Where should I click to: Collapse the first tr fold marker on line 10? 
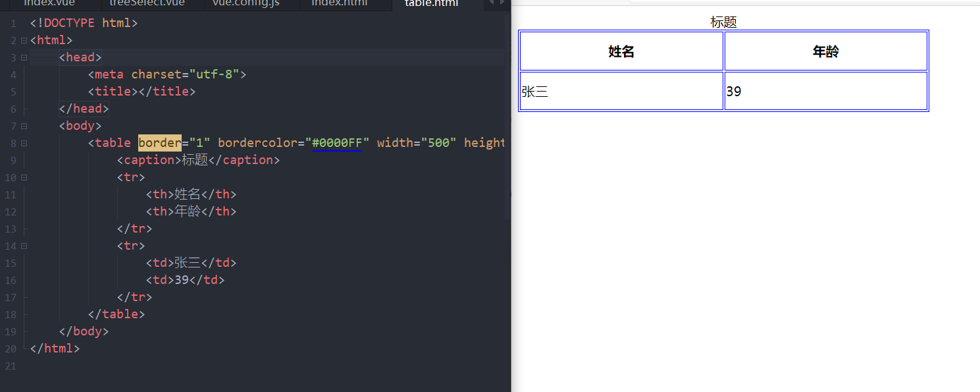(x=24, y=177)
